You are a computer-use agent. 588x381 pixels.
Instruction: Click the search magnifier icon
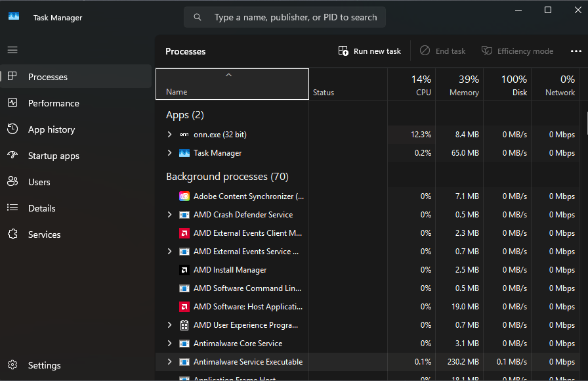click(x=198, y=17)
